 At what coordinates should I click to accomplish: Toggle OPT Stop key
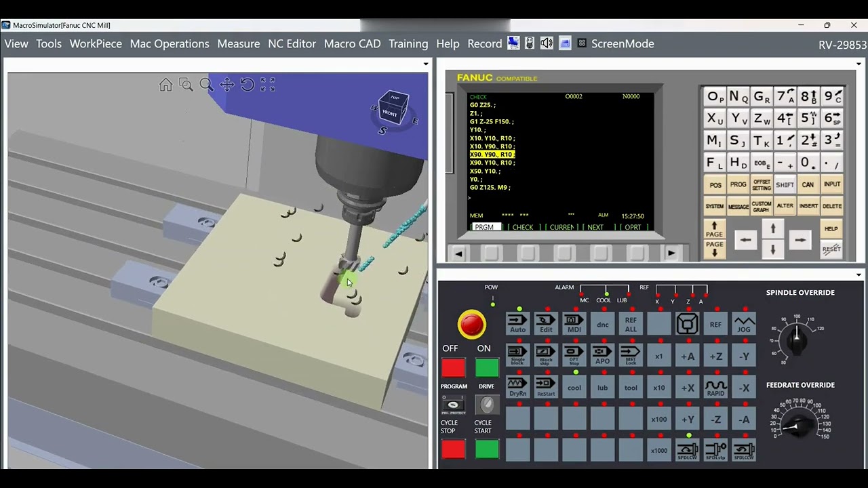point(574,356)
